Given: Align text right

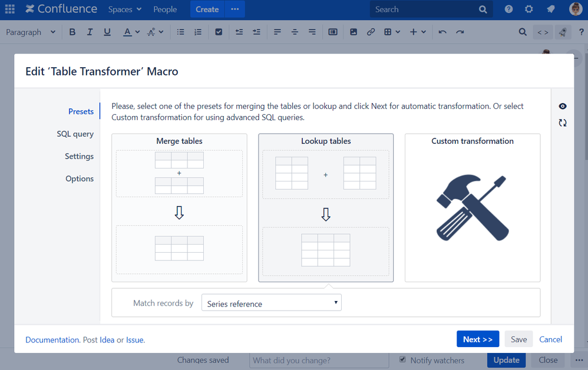Looking at the screenshot, I should 312,32.
